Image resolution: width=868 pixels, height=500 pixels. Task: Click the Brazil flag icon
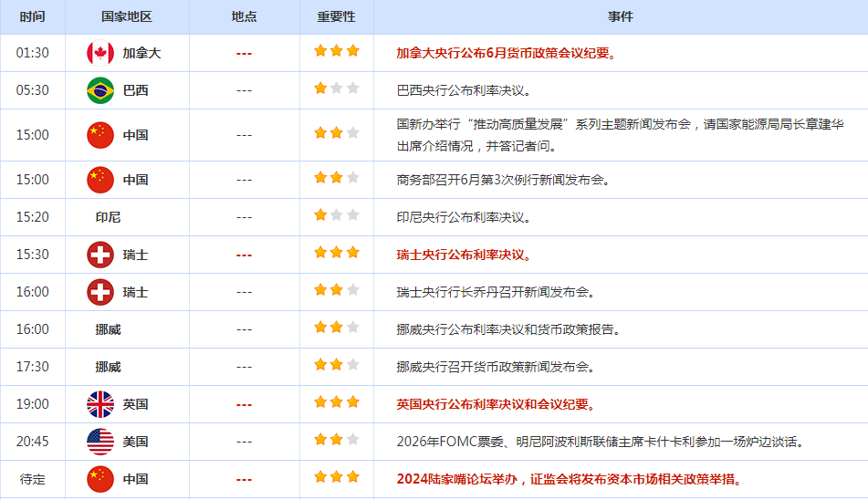coord(99,90)
